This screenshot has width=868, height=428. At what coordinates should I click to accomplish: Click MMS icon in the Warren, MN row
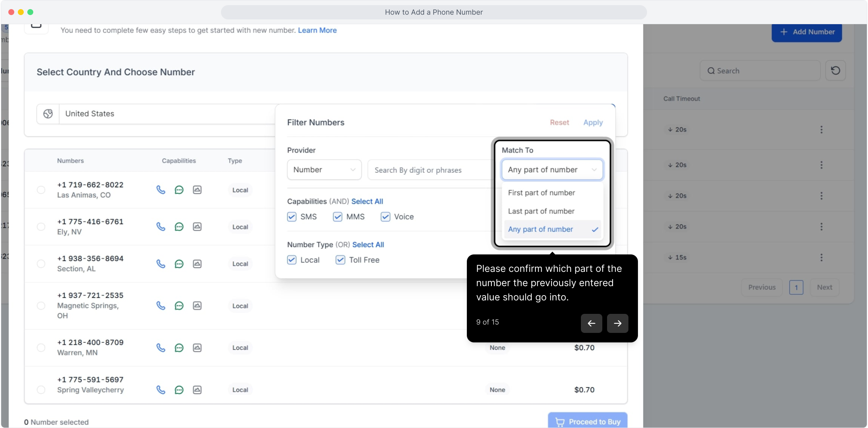197,348
